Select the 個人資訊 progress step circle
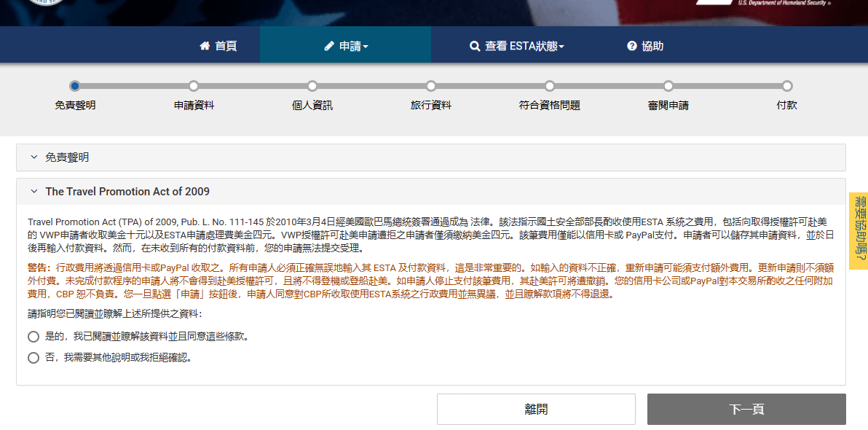This screenshot has height=430, width=868. pos(312,86)
